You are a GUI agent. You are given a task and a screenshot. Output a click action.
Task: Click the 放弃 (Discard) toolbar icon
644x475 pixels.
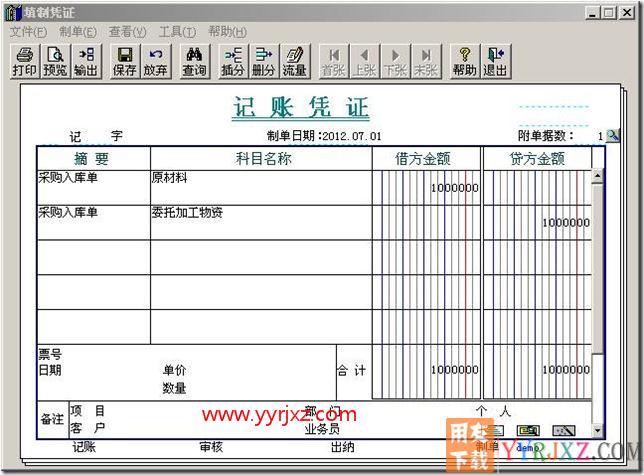click(155, 62)
